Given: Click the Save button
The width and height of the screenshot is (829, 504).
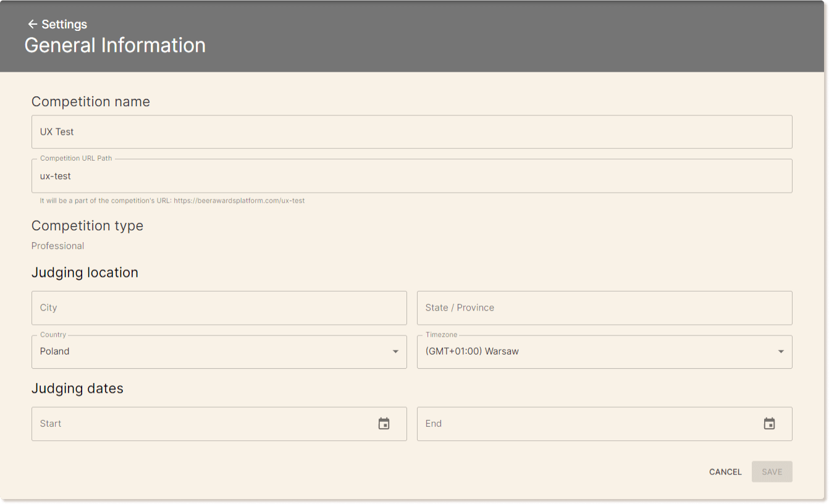Looking at the screenshot, I should (x=772, y=472).
